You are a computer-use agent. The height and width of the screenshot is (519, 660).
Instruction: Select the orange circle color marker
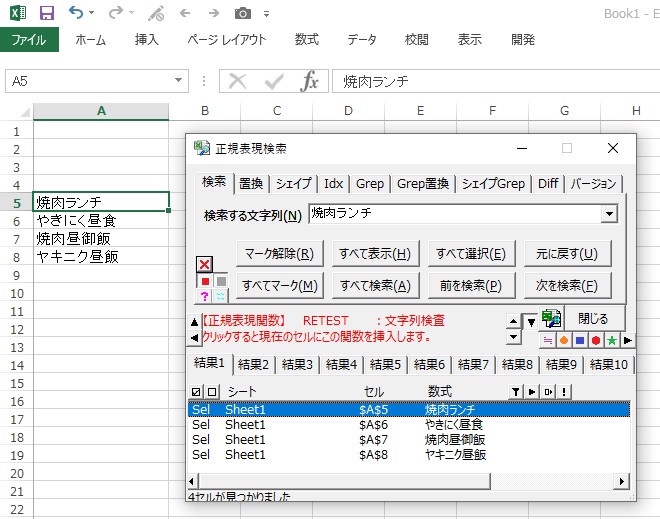click(x=564, y=340)
